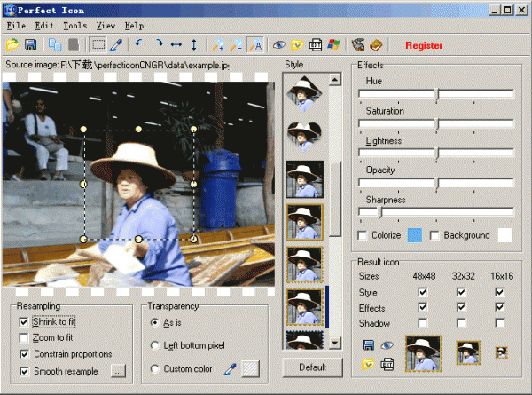Click the zoom in magnifier icon
532x395 pixels.
(218, 45)
